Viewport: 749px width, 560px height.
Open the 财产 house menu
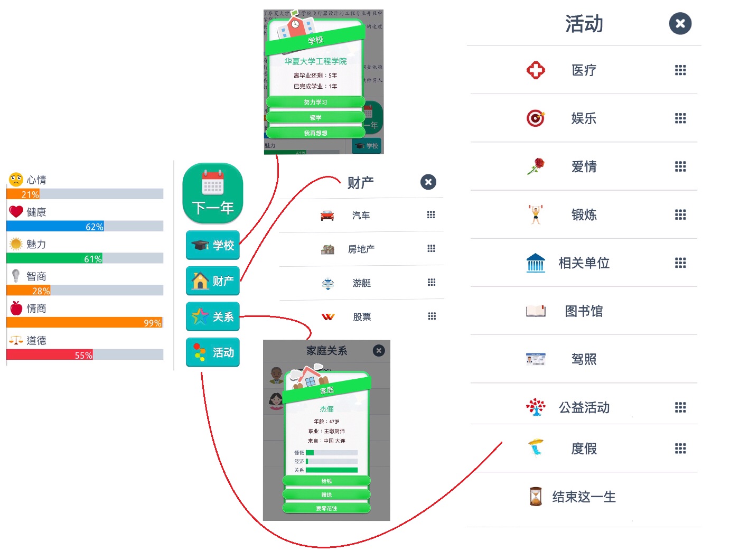click(x=213, y=281)
